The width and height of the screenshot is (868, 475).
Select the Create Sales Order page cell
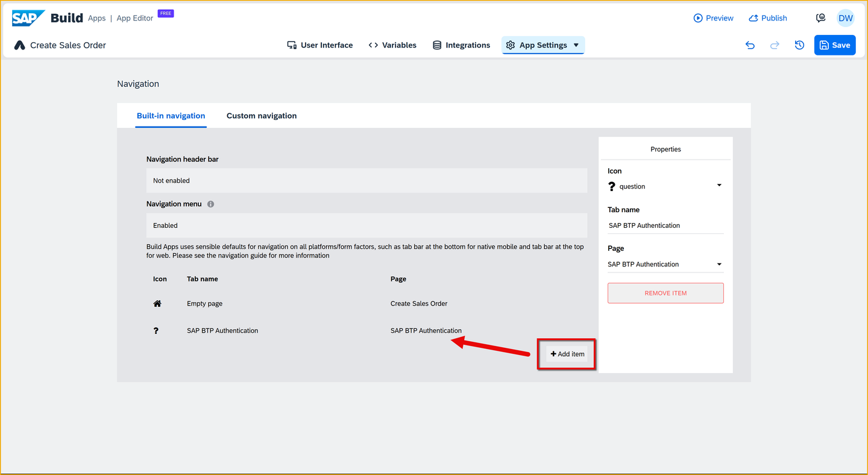click(x=419, y=304)
